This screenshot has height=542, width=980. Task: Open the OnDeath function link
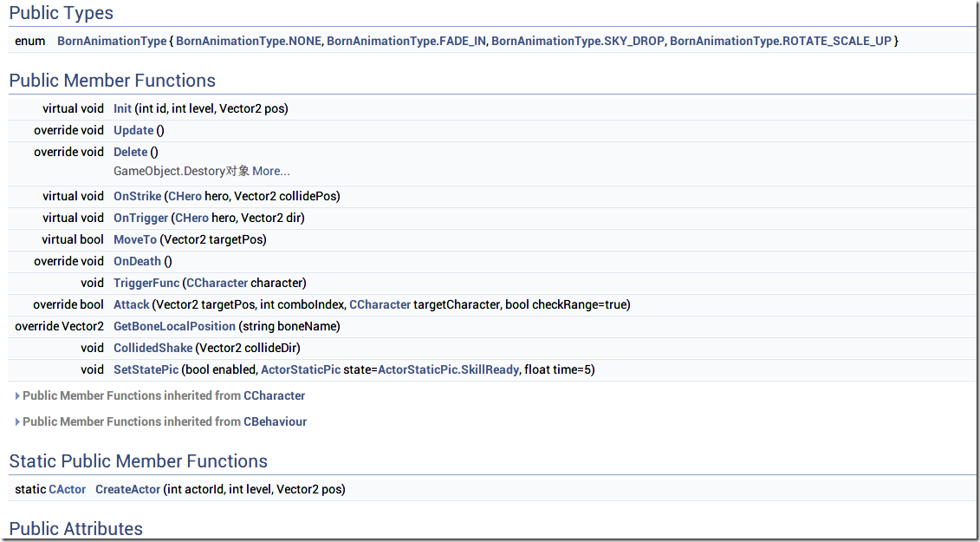point(138,262)
